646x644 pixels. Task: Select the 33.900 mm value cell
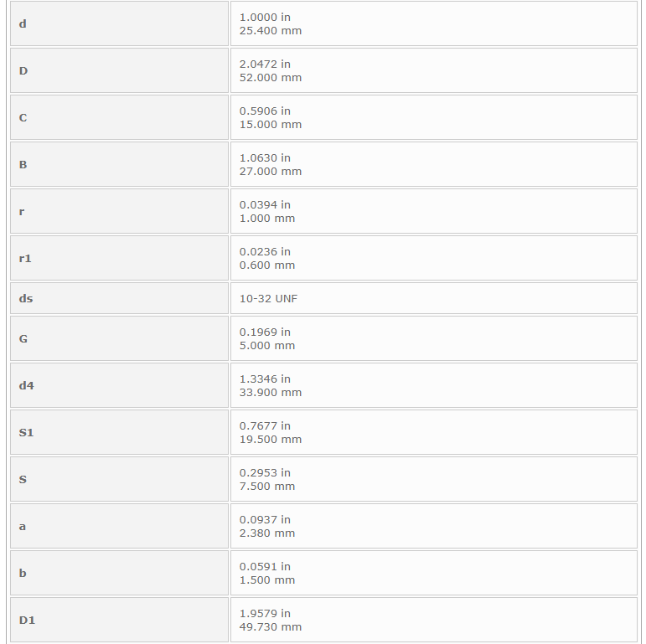point(433,385)
